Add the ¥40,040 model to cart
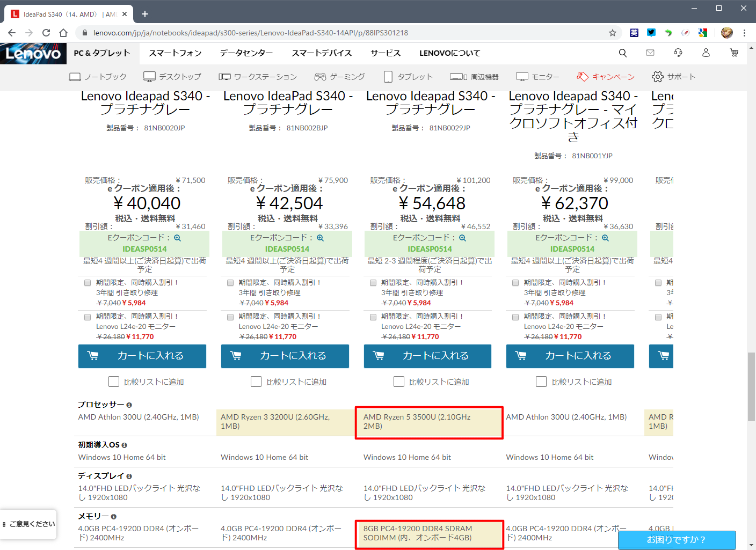 (142, 356)
